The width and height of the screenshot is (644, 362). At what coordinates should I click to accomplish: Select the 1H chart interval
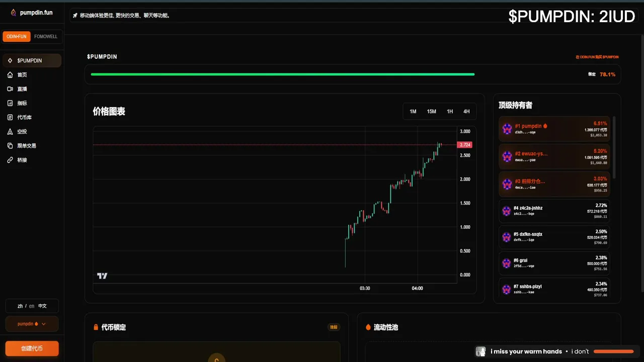[x=450, y=112]
